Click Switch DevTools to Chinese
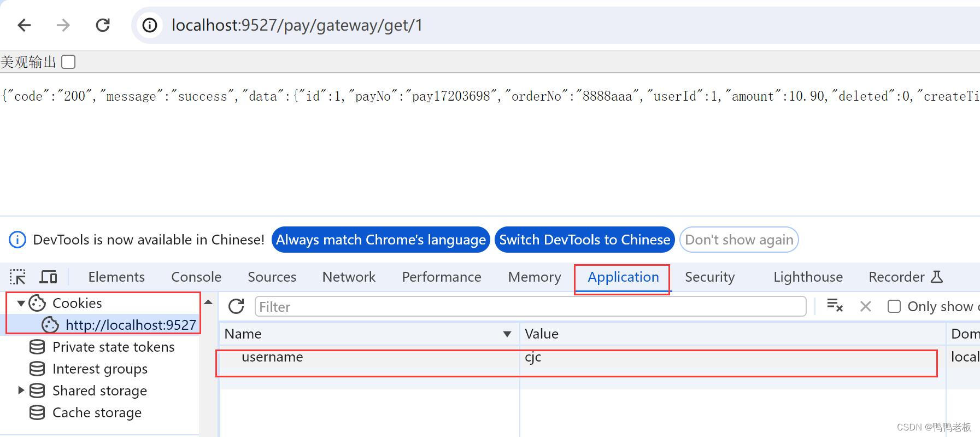 tap(585, 240)
